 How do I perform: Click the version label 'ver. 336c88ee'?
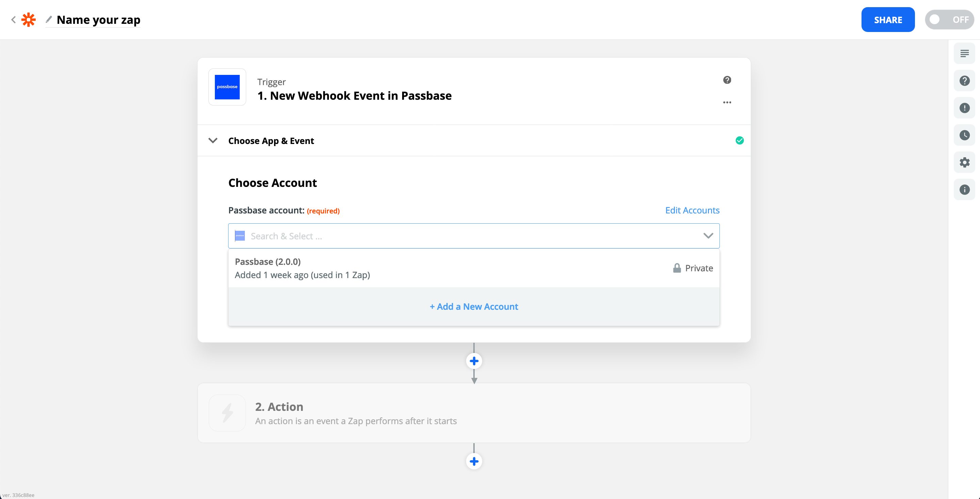18,495
